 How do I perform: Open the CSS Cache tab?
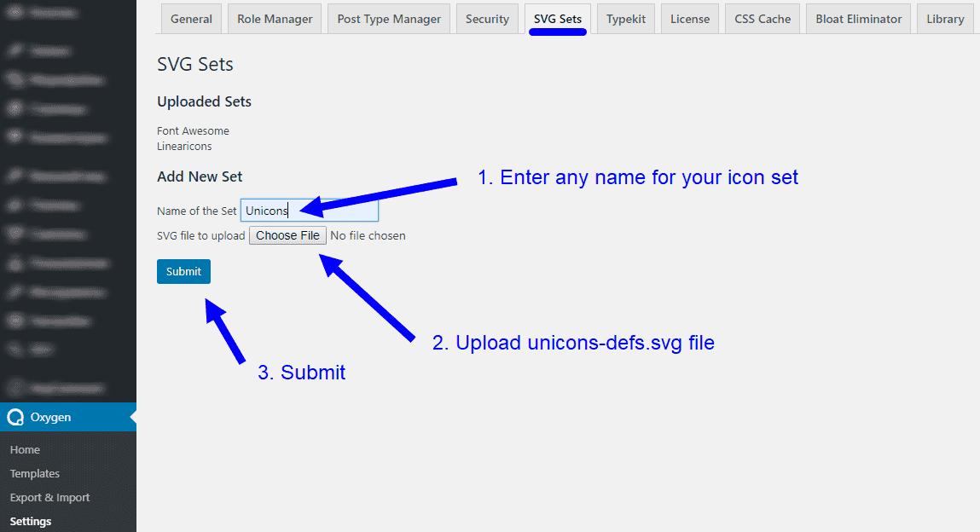click(763, 19)
